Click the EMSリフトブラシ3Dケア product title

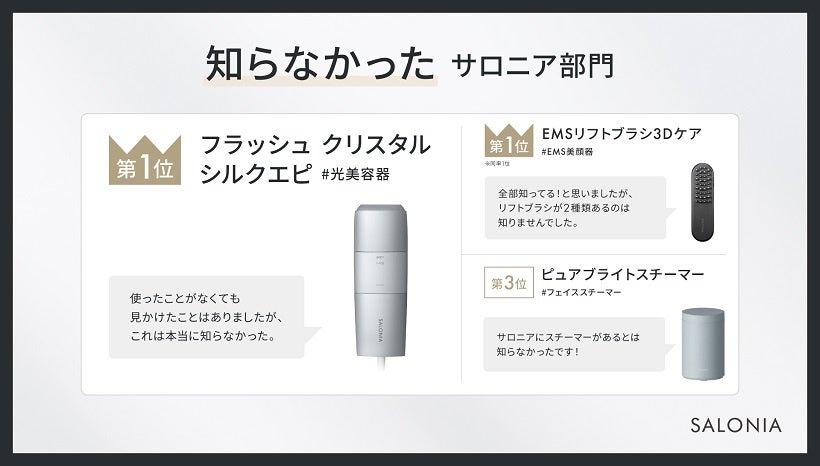coord(621,134)
